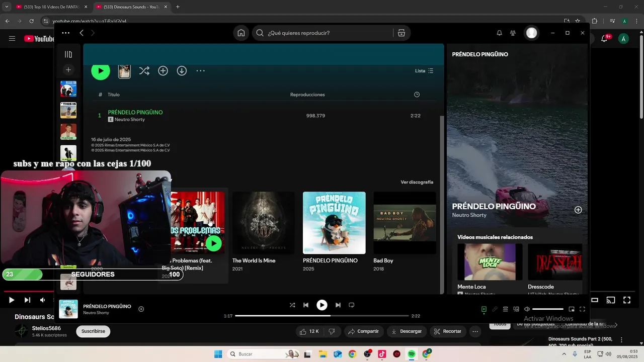Open File Explorer from taskbar
Viewport: 644px width, 362px height.
tap(323, 354)
